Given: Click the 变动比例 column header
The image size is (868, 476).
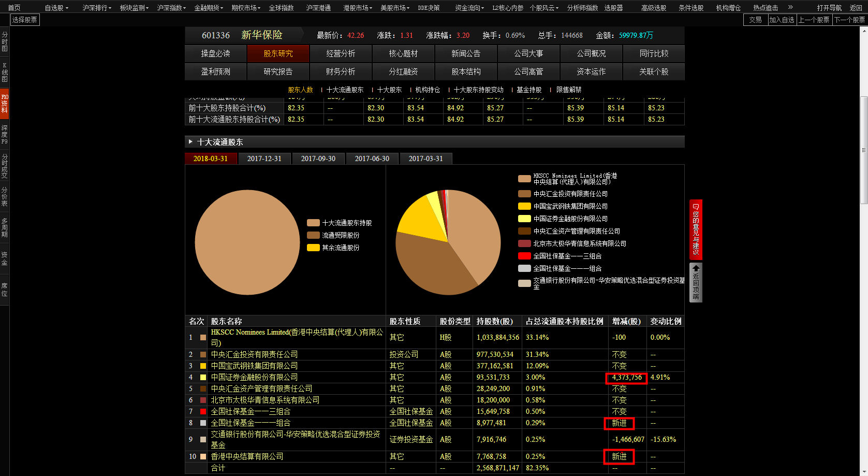Looking at the screenshot, I should [x=666, y=321].
